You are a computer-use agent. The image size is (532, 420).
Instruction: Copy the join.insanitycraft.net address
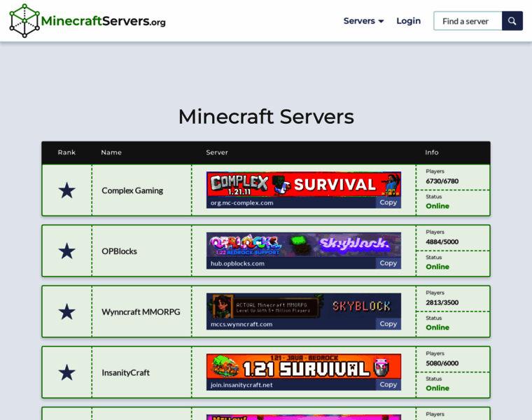[x=388, y=384]
